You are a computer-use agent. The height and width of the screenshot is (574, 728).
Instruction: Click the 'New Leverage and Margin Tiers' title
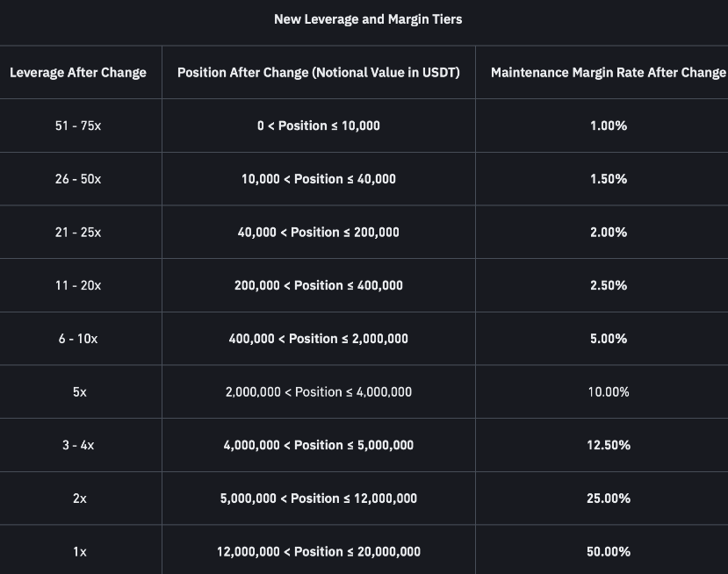point(368,19)
